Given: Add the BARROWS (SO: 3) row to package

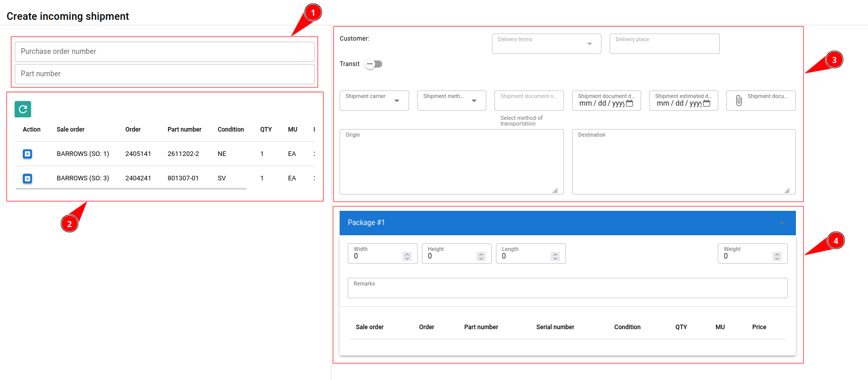Looking at the screenshot, I should pos(27,178).
